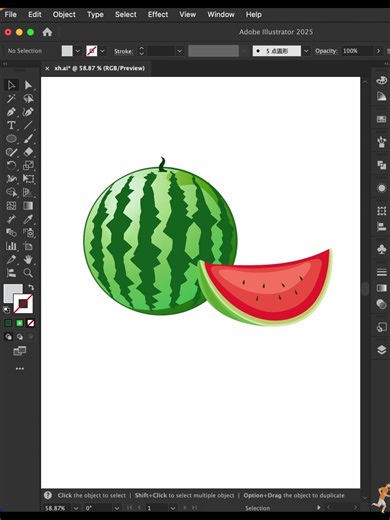Enable Draw Normal mode
The image size is (390, 520).
click(8, 337)
